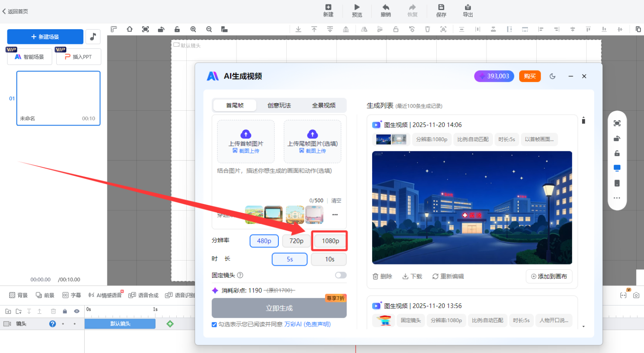This screenshot has width=644, height=353.
Task: Click the 预览 preview play icon
Action: pyautogui.click(x=357, y=7)
